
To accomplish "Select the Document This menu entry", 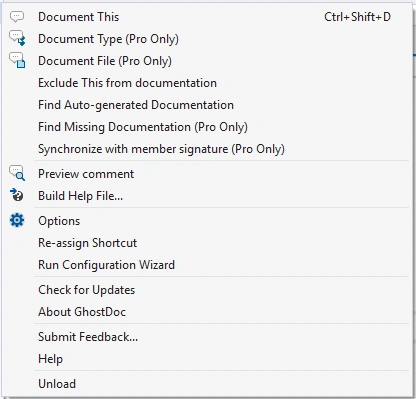I will point(207,17).
